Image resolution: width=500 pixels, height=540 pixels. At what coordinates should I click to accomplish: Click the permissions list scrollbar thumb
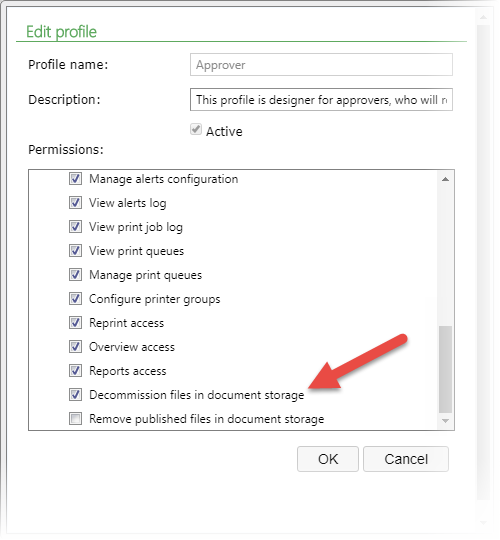click(445, 369)
